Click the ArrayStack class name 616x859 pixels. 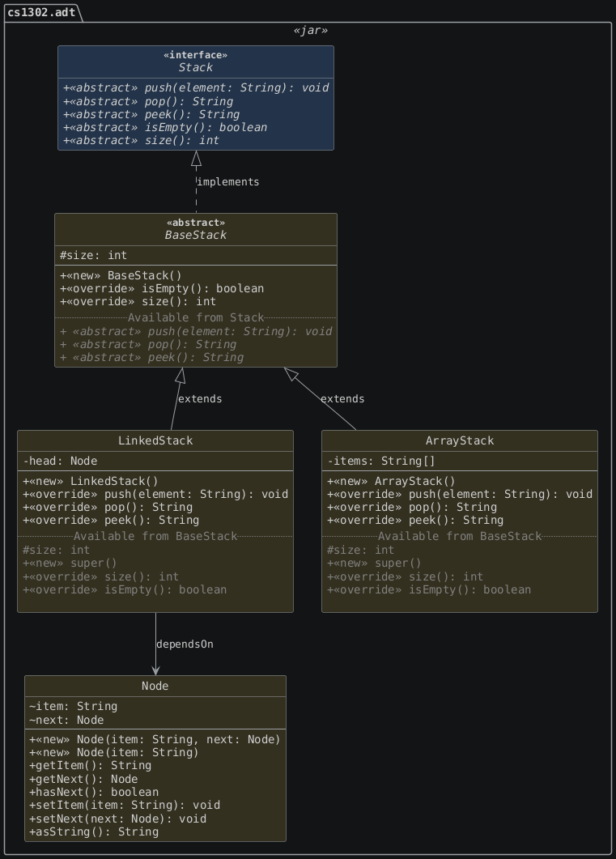click(460, 440)
